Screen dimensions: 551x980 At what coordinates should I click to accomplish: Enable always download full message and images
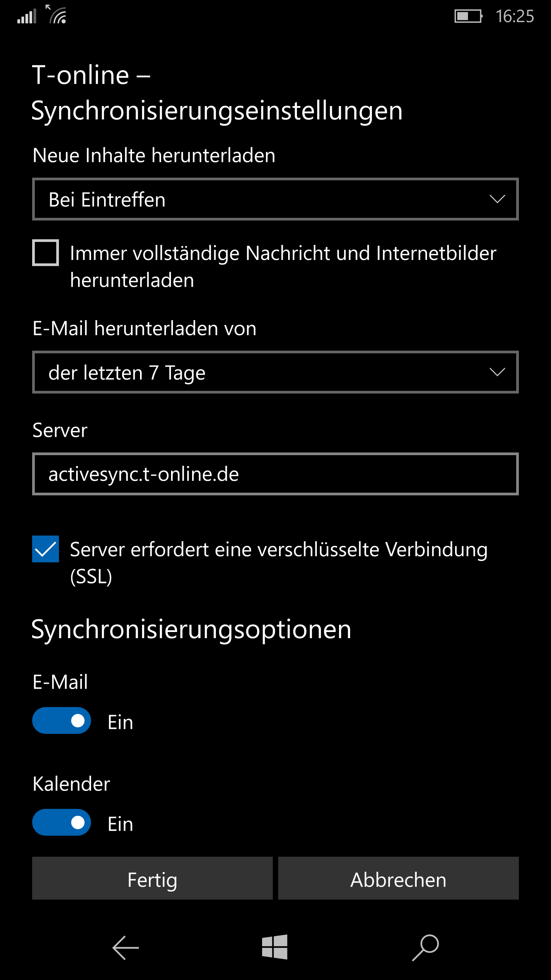click(46, 253)
